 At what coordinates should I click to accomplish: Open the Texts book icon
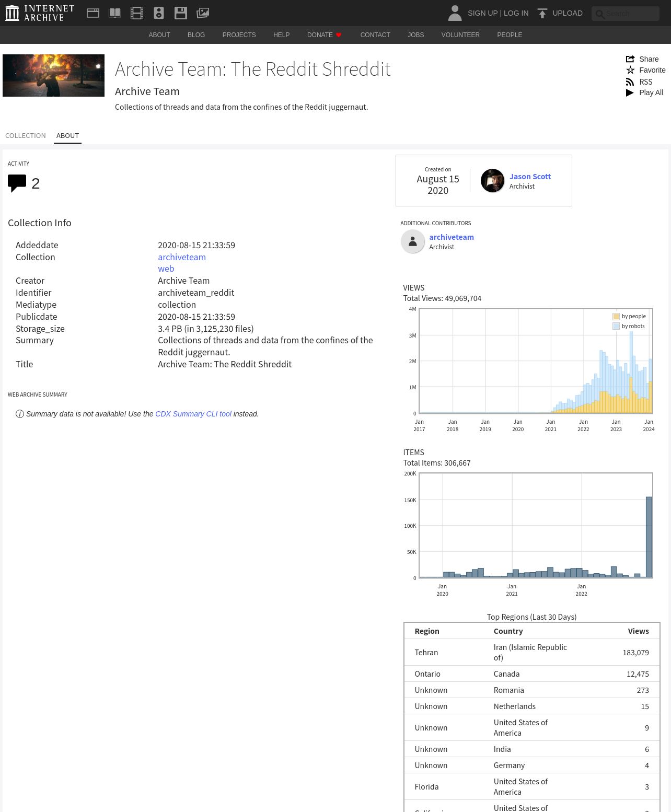tap(115, 13)
